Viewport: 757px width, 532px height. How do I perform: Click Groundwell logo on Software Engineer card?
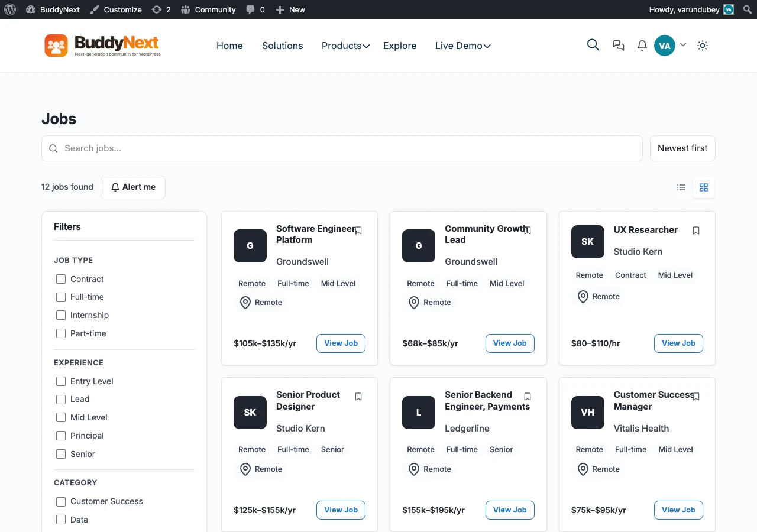click(x=250, y=246)
